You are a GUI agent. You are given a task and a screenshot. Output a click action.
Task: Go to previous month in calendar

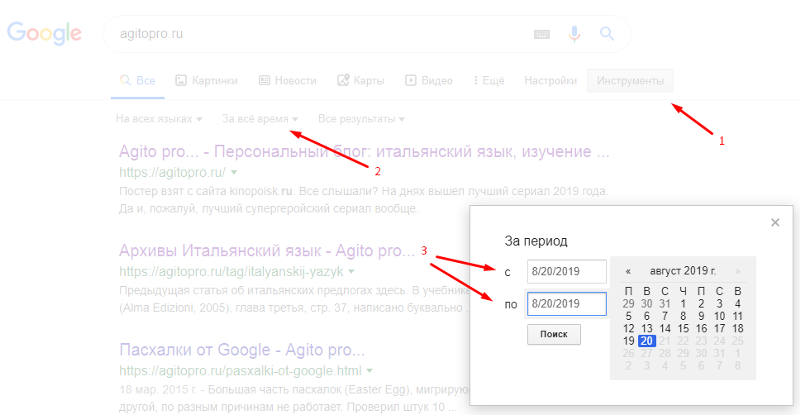[628, 271]
